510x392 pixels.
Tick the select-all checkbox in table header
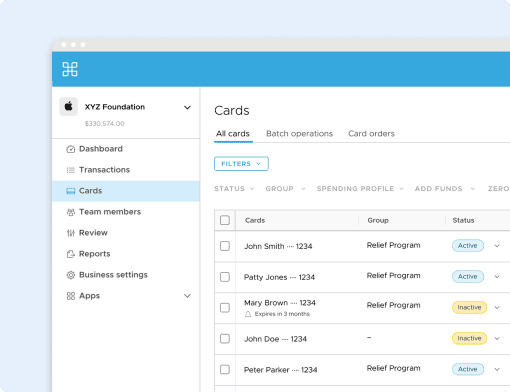point(225,220)
